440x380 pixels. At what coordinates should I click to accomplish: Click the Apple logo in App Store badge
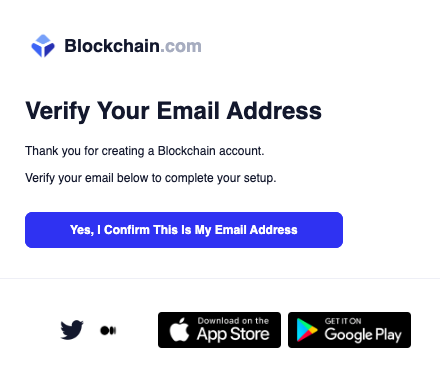[179, 330]
